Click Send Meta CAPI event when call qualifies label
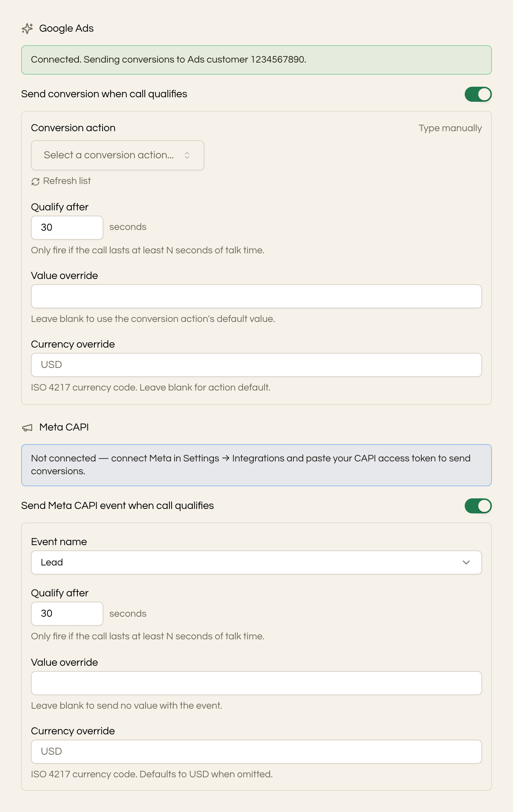 click(x=117, y=506)
